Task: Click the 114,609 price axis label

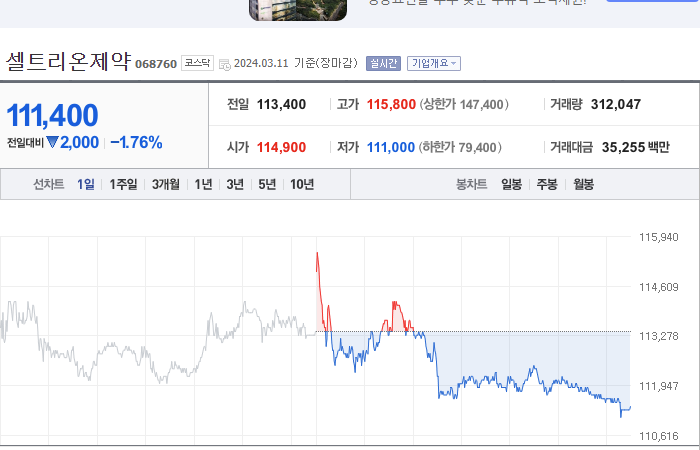Action: coord(658,287)
